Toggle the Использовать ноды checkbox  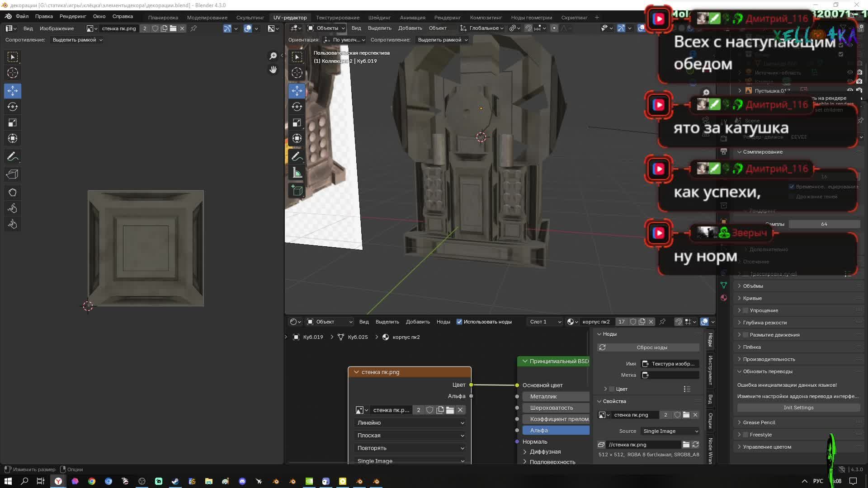[x=459, y=322]
